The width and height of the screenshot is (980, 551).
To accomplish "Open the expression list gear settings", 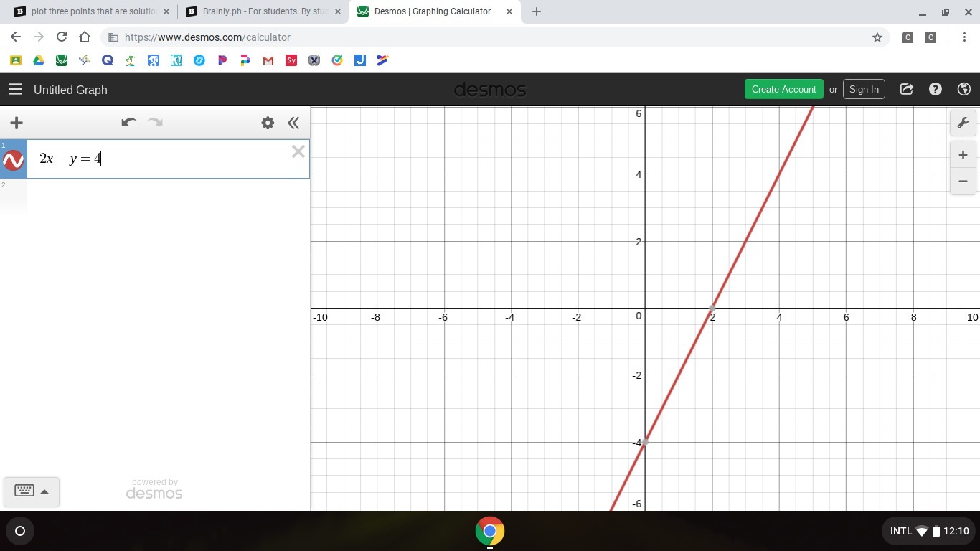I will click(x=268, y=123).
